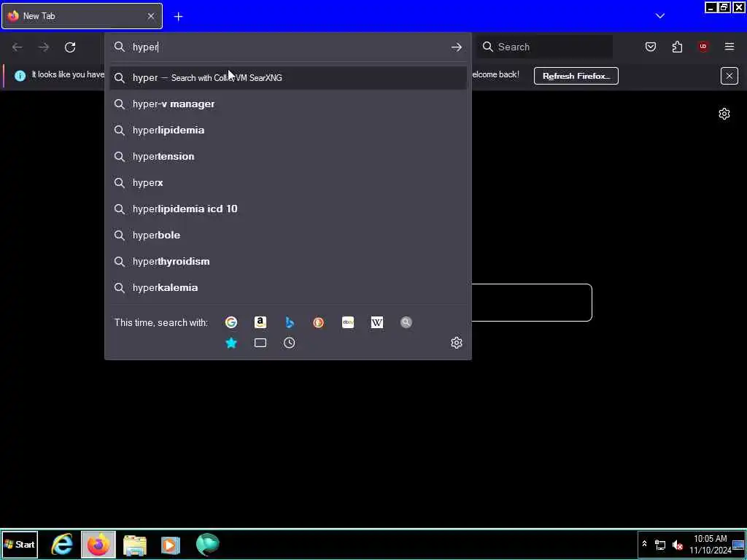The width and height of the screenshot is (747, 560).
Task: Select the Firefox taskbar button
Action: pos(98,544)
